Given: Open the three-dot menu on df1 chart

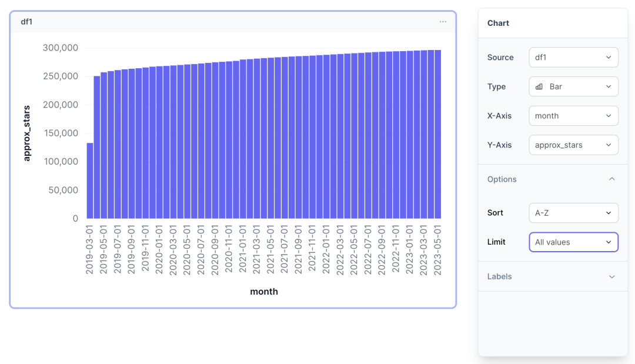Looking at the screenshot, I should [443, 22].
